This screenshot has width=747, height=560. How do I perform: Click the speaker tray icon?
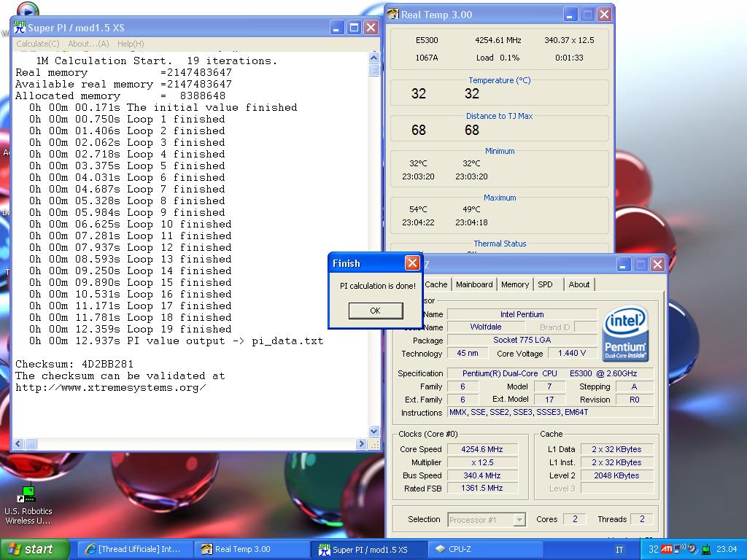click(x=693, y=549)
